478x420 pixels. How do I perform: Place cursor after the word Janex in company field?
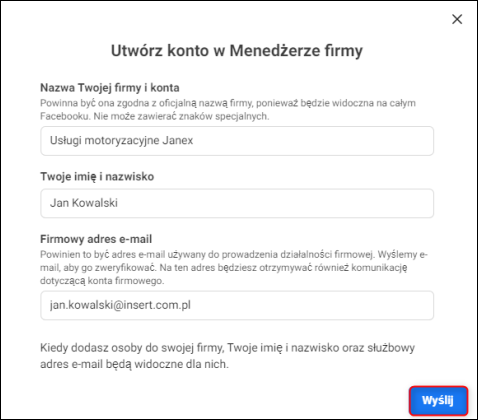click(x=194, y=141)
